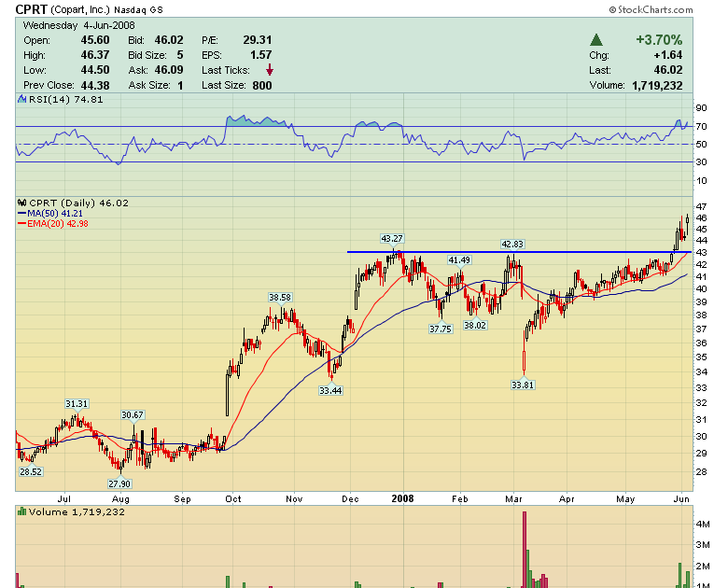Click the header Volume value 1,719,232
The image size is (728, 588).
pyautogui.click(x=657, y=86)
